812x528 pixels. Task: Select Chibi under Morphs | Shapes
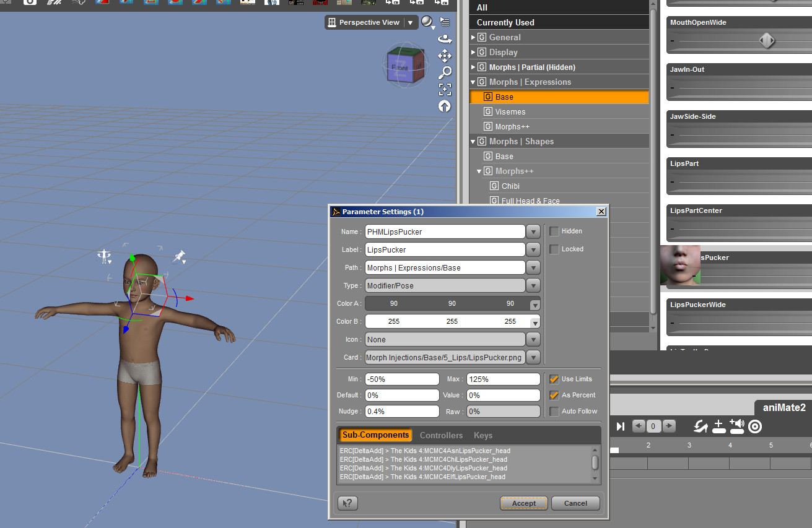click(510, 186)
